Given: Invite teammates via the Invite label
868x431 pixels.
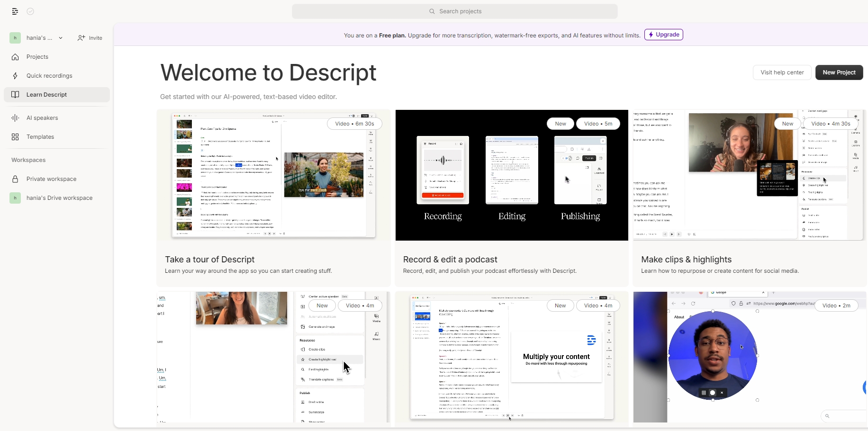Looking at the screenshot, I should click(x=96, y=38).
